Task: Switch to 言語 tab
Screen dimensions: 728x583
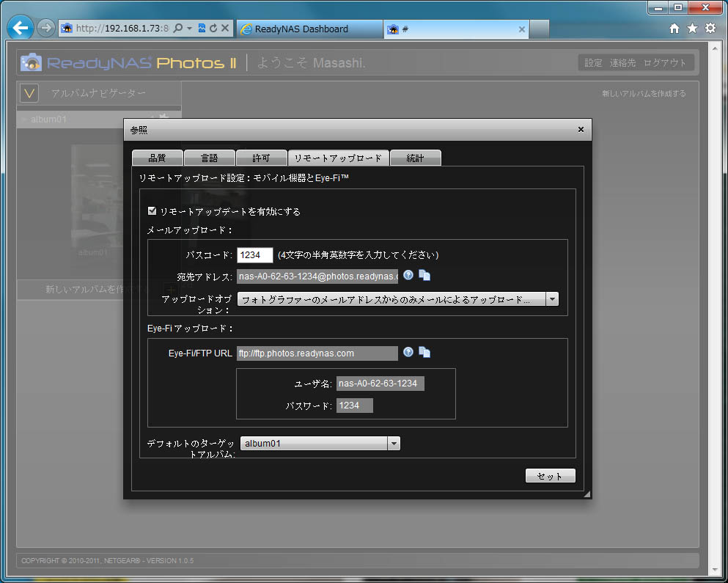Action: (210, 158)
